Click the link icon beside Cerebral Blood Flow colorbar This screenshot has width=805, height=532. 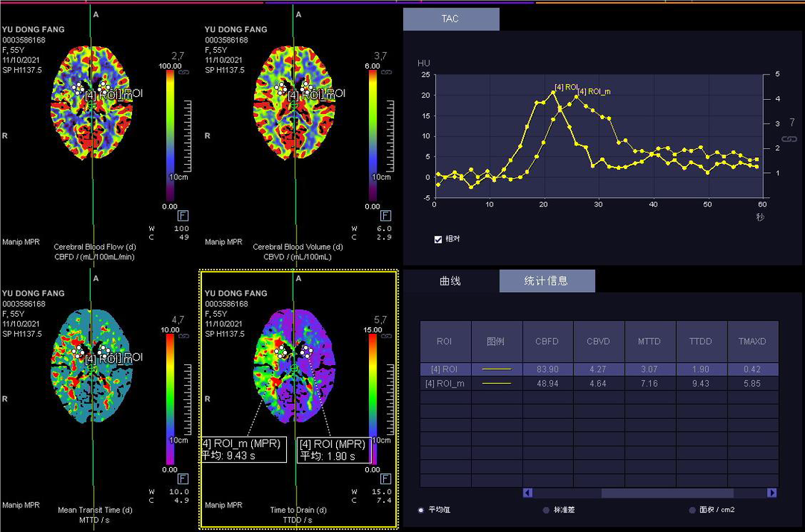pyautogui.click(x=184, y=72)
